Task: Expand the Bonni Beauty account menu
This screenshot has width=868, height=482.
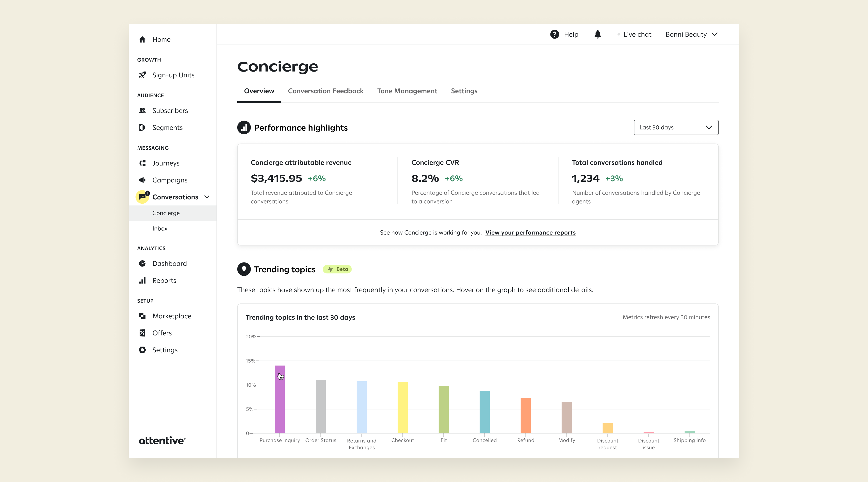Action: point(691,34)
